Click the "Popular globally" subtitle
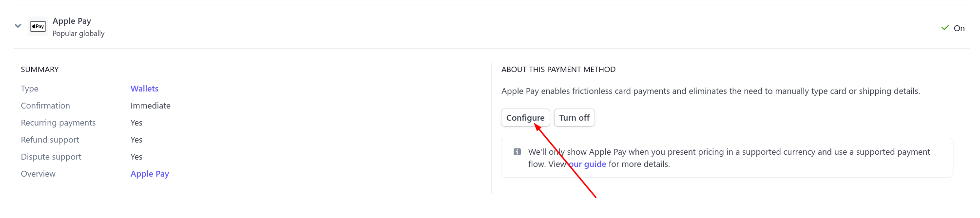This screenshot has width=980, height=218. 78,34
